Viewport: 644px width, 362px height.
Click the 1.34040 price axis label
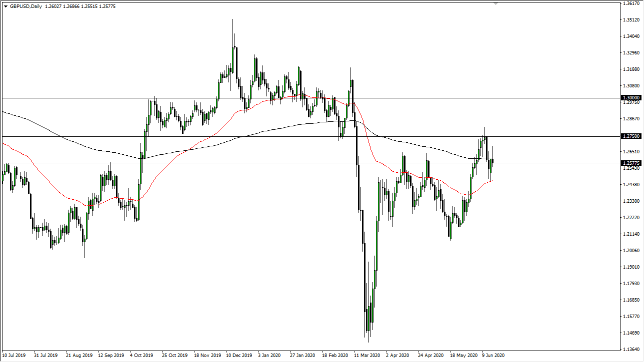[x=631, y=36]
